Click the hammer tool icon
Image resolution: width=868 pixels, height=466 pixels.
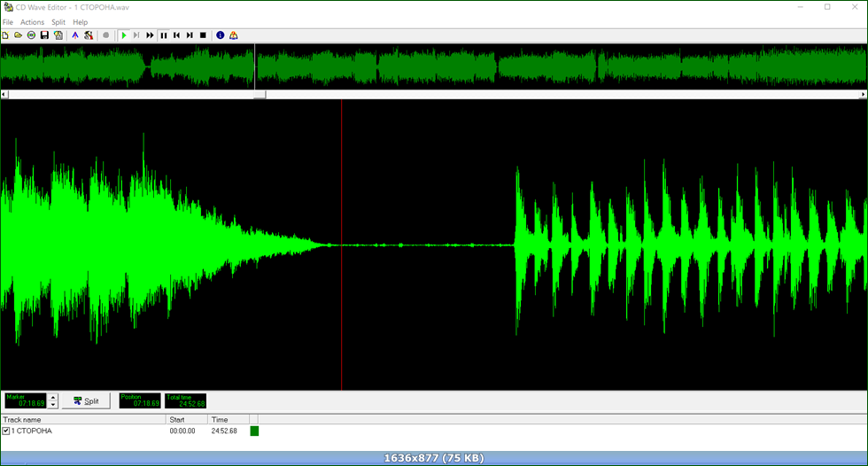pyautogui.click(x=89, y=35)
